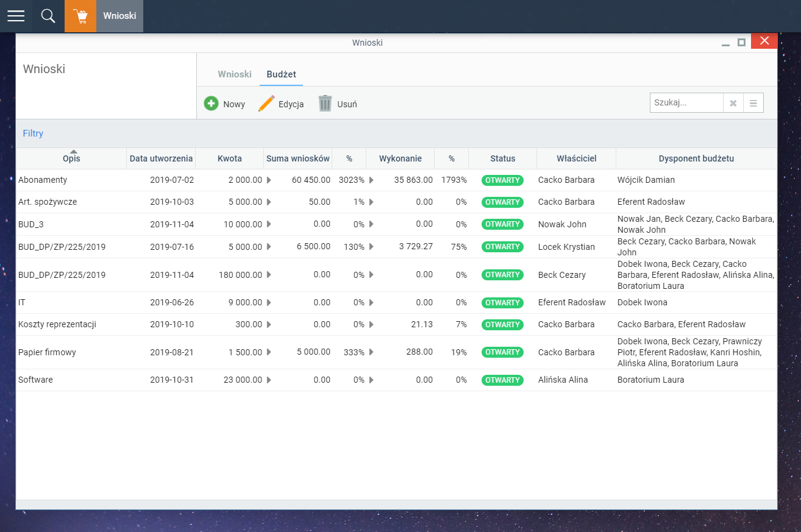
Task: Expand Wykonanie arrow in Koszty reprezentacji row
Action: click(371, 324)
